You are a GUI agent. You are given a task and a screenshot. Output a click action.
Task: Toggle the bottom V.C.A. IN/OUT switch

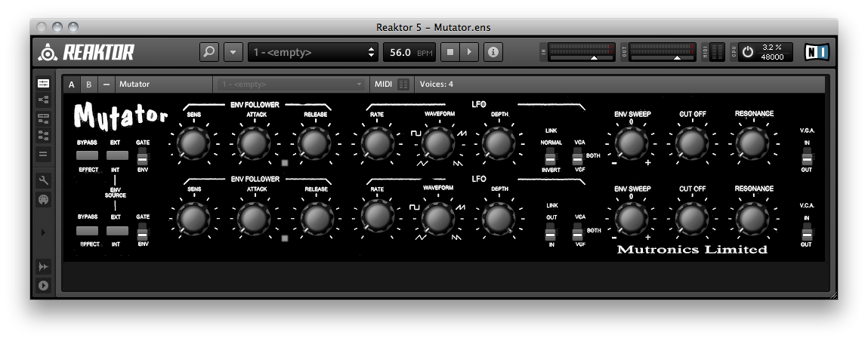pos(807,231)
